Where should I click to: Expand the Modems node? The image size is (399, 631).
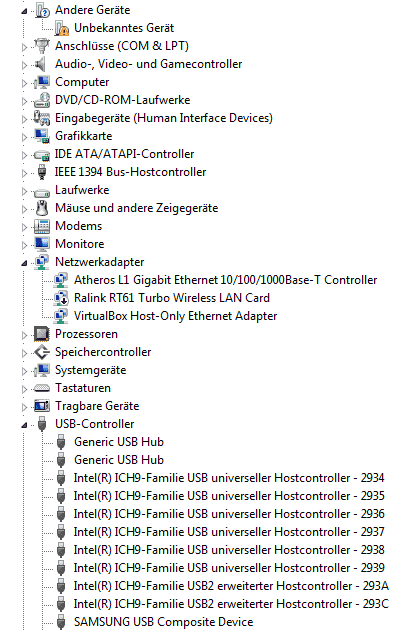(24, 227)
